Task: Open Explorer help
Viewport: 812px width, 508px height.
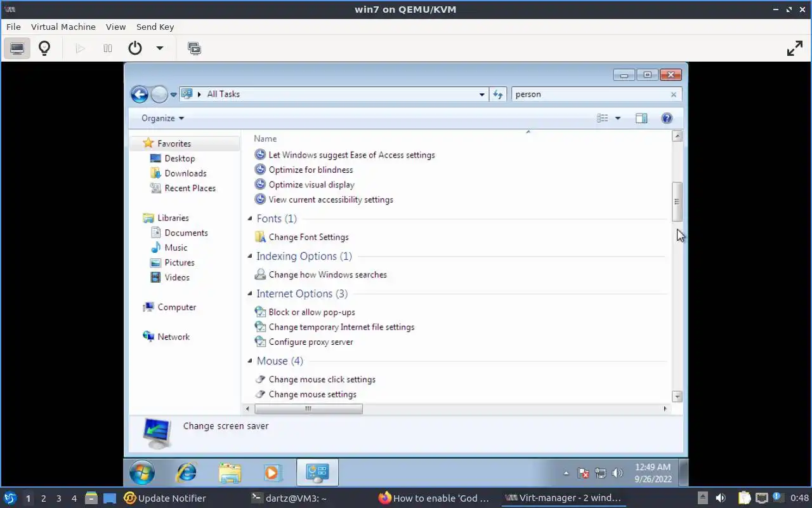Action: [x=667, y=118]
